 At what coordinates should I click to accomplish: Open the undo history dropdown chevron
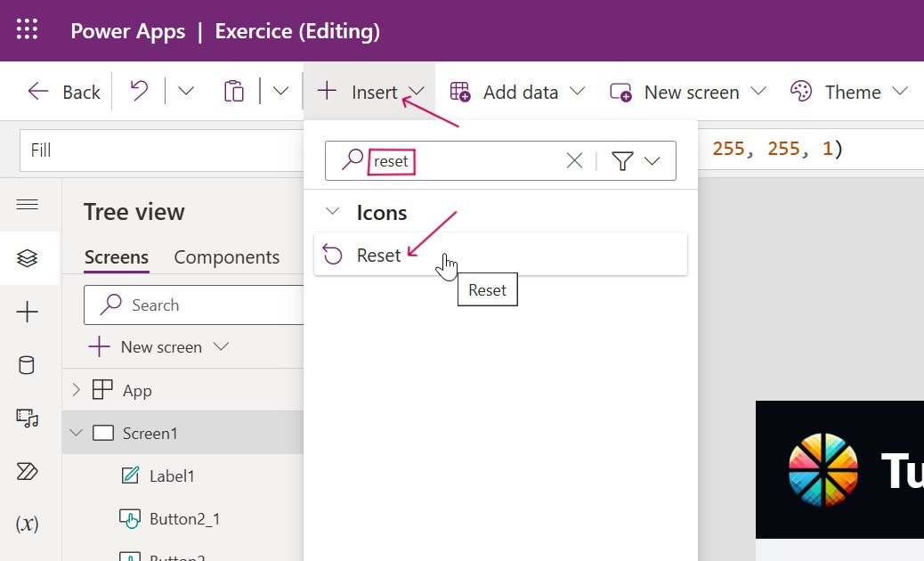point(186,92)
